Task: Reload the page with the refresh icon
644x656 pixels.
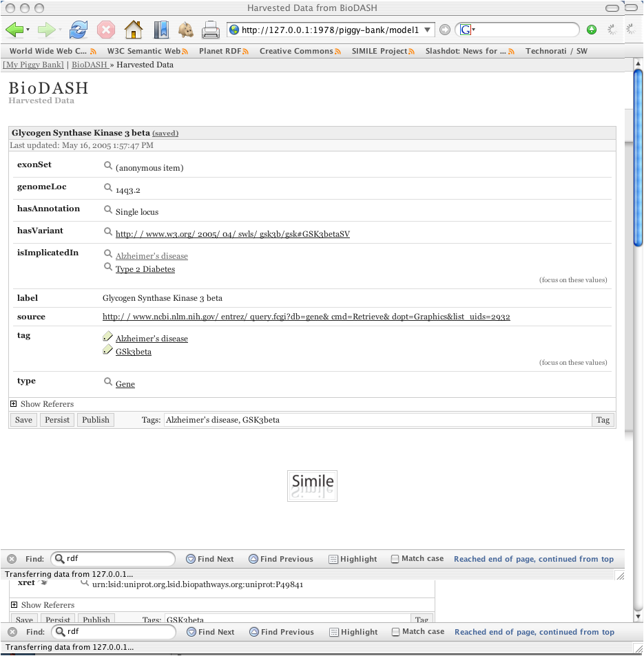Action: [79, 30]
